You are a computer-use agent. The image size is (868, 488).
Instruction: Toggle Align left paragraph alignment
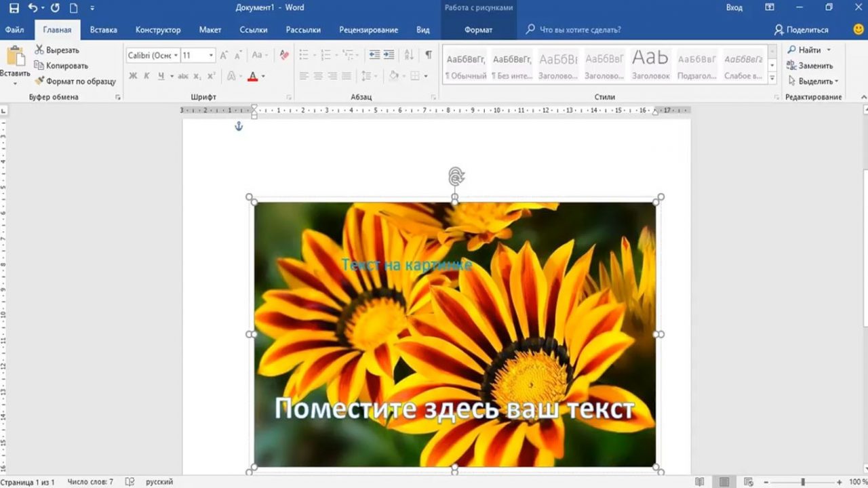click(304, 76)
